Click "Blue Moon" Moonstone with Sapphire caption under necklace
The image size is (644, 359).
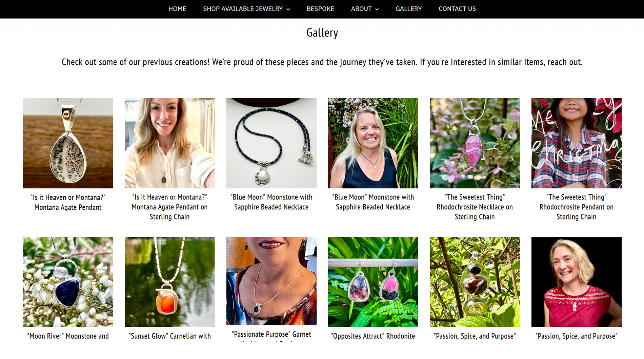click(x=271, y=202)
